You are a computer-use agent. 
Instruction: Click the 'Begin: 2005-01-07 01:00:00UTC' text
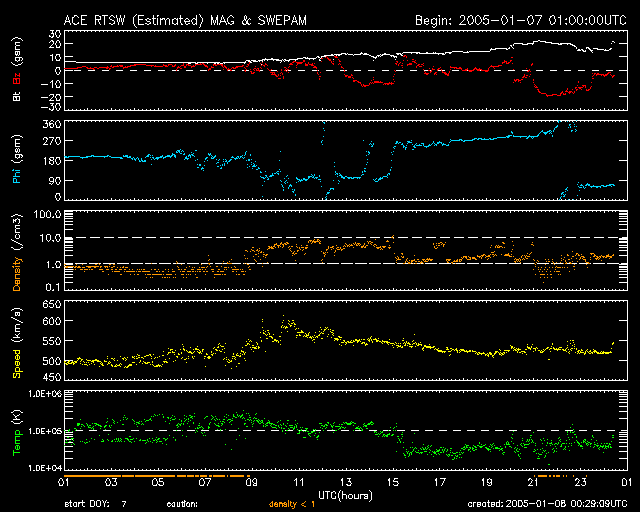click(x=521, y=20)
